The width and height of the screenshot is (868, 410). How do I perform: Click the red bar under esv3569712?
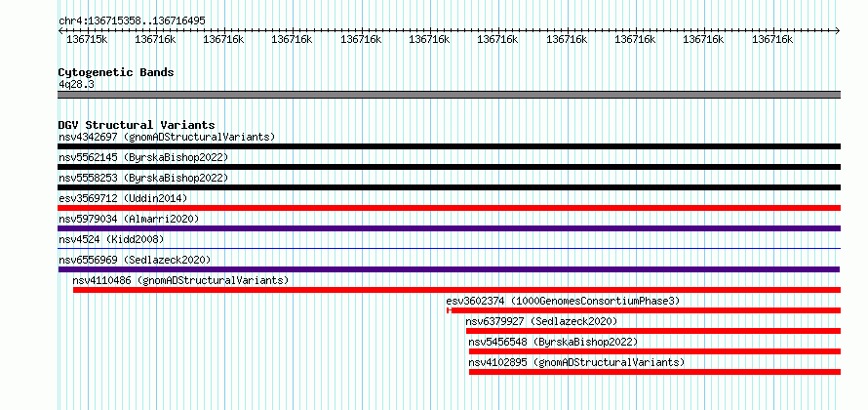click(x=449, y=208)
